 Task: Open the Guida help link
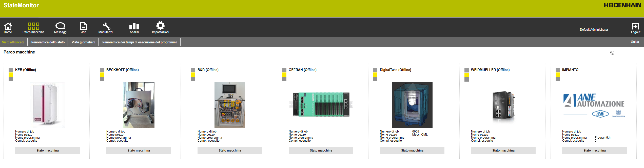635,42
